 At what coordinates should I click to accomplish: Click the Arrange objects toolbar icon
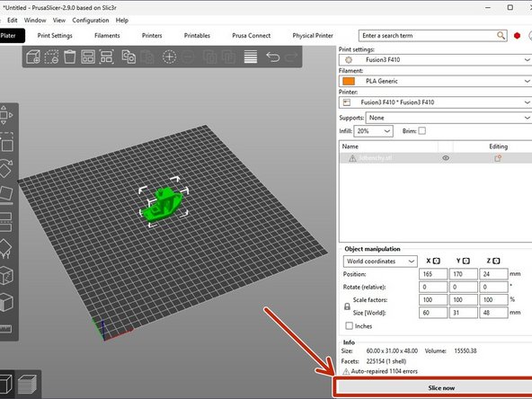88,57
